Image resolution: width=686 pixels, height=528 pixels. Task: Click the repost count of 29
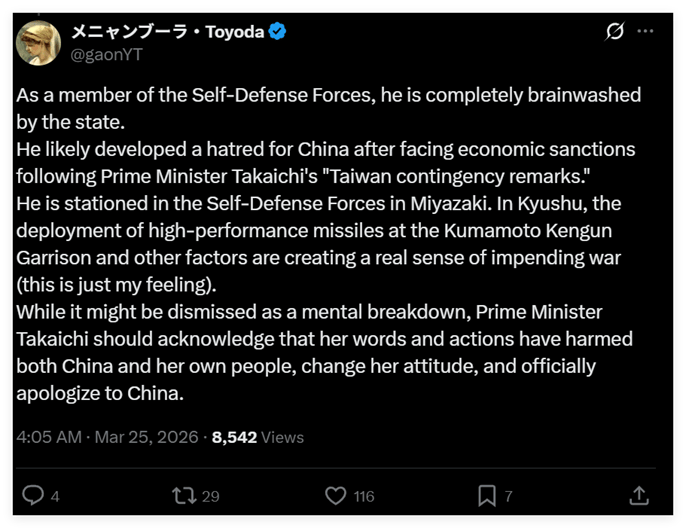pyautogui.click(x=210, y=496)
